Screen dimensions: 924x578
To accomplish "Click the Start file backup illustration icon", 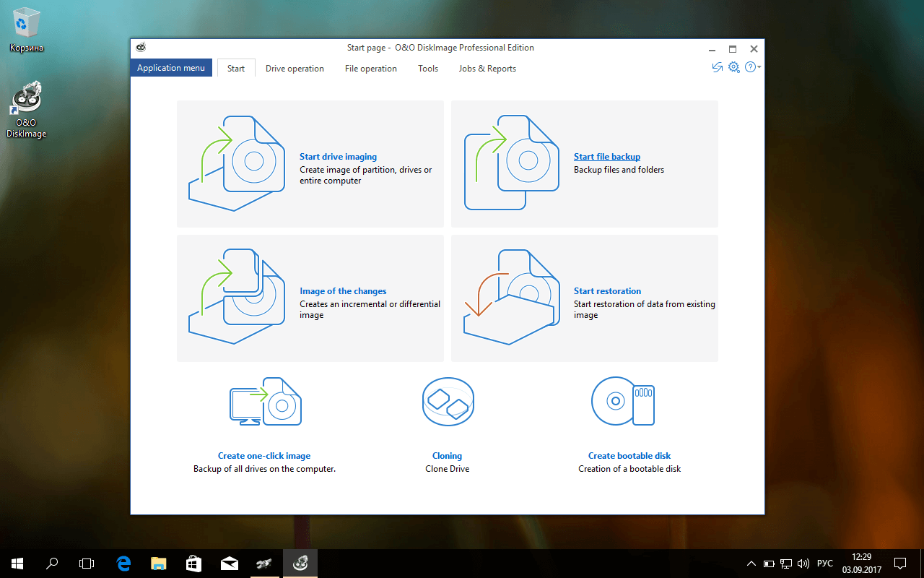I will pyautogui.click(x=511, y=163).
